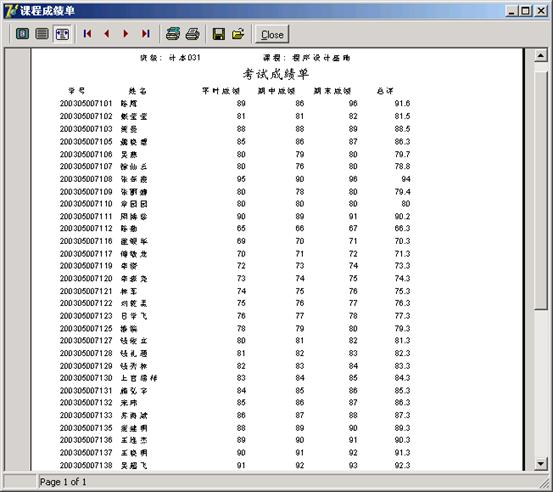Click the total score 84.3
553x492 pixels.
pyautogui.click(x=402, y=378)
